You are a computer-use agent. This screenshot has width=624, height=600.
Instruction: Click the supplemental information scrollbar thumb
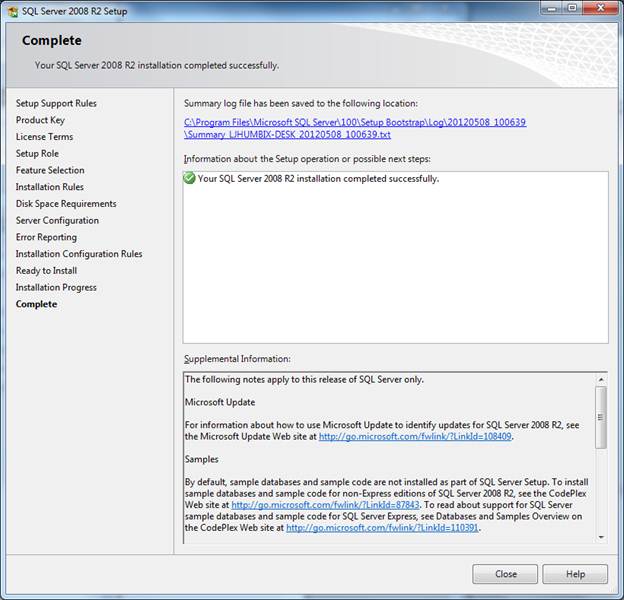(601, 417)
